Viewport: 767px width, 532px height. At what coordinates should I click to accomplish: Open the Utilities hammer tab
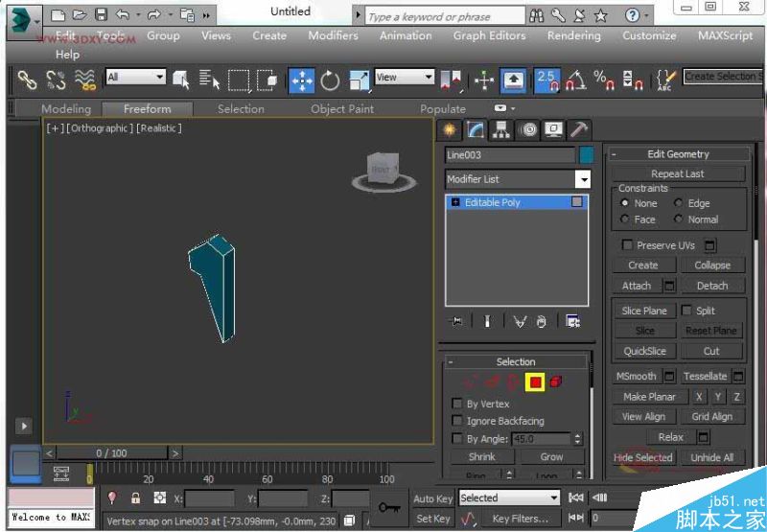[580, 129]
